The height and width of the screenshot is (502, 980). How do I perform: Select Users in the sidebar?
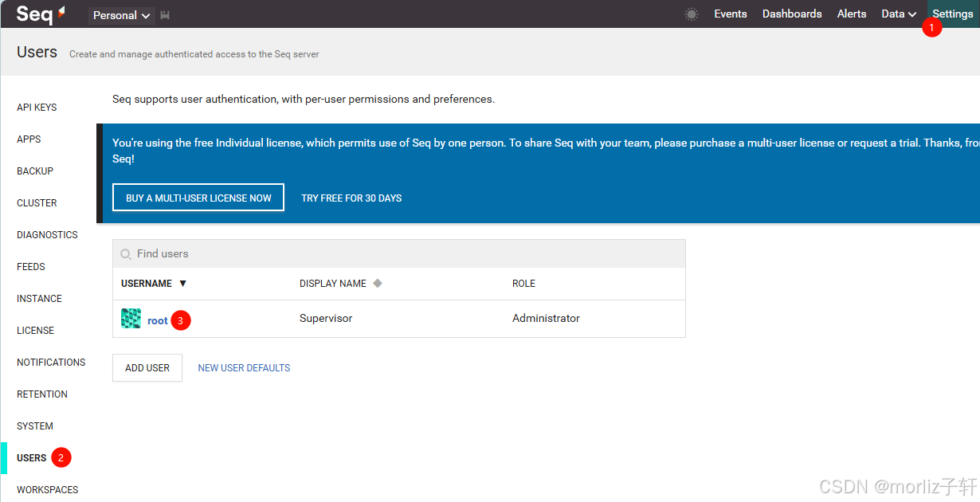(x=32, y=458)
